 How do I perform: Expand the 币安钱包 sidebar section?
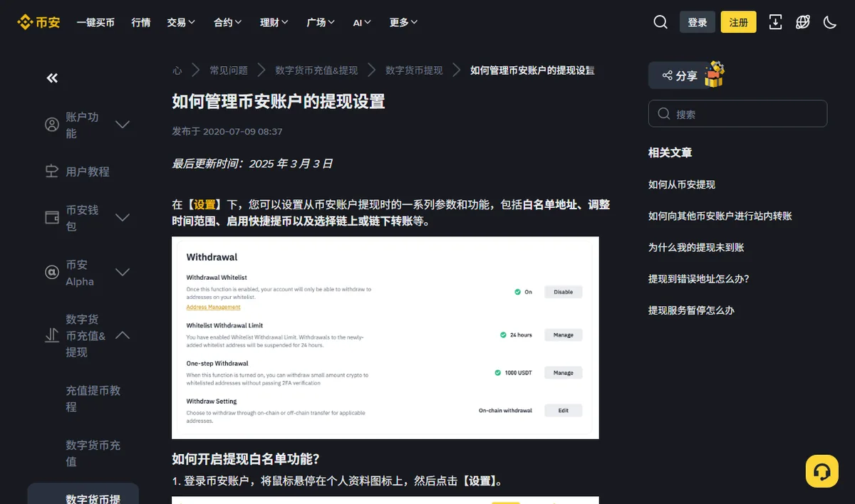click(123, 218)
